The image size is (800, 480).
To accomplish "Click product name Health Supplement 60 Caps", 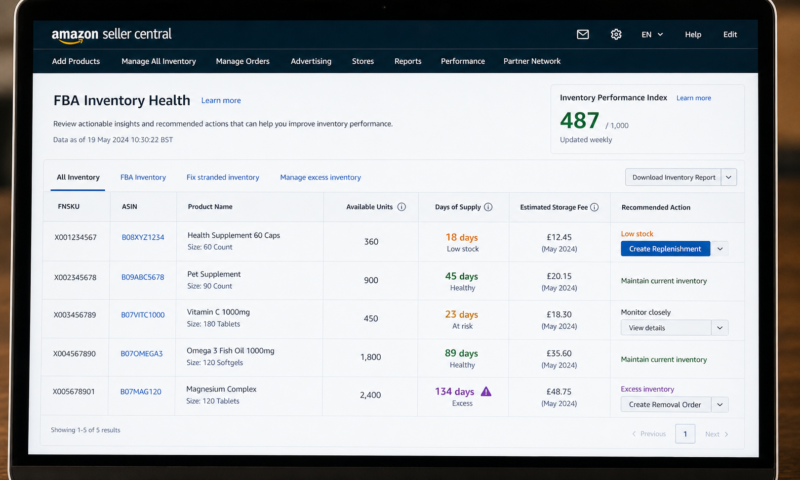I will [x=234, y=235].
